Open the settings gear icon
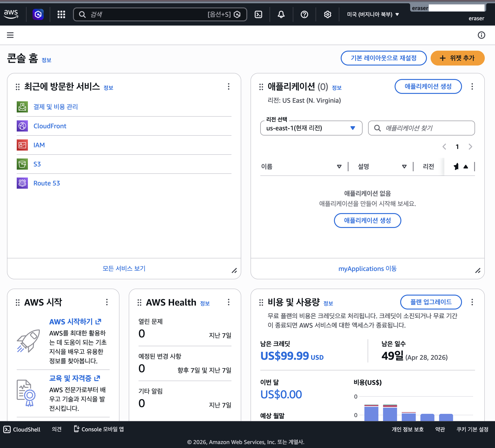Image resolution: width=495 pixels, height=448 pixels. pos(327,14)
